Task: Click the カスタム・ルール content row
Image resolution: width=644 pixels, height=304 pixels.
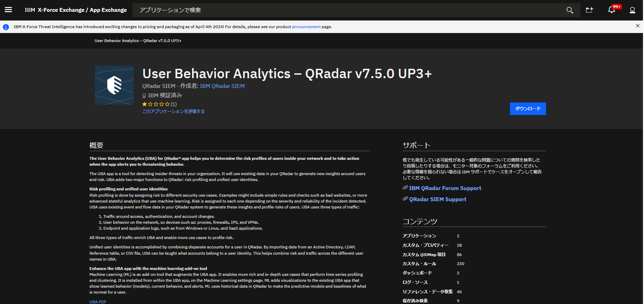Action: tap(474, 264)
